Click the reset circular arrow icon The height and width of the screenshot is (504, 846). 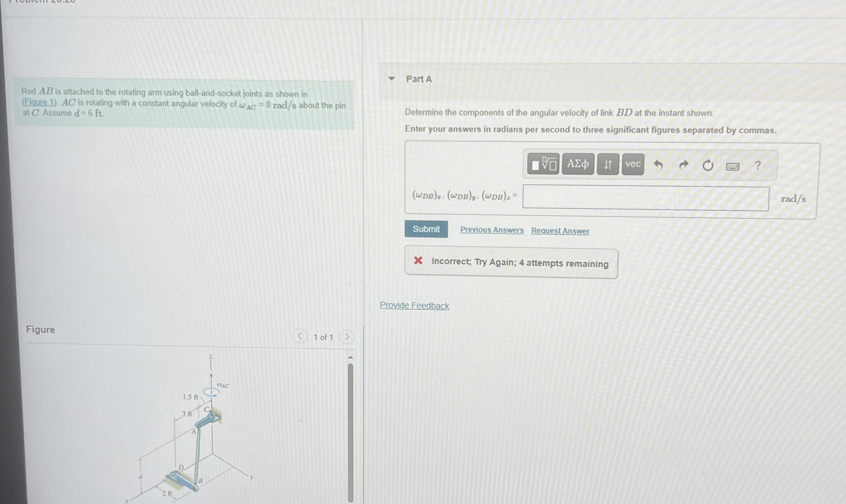pos(708,165)
